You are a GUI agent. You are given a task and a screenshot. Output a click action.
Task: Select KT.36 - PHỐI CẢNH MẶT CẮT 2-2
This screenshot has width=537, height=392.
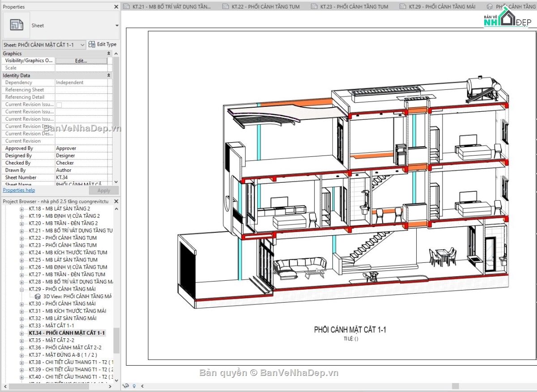[x=65, y=347]
